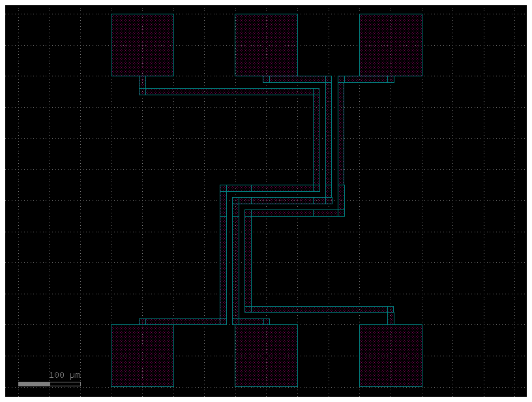Select the bottom-right square bond pad

[391, 356]
